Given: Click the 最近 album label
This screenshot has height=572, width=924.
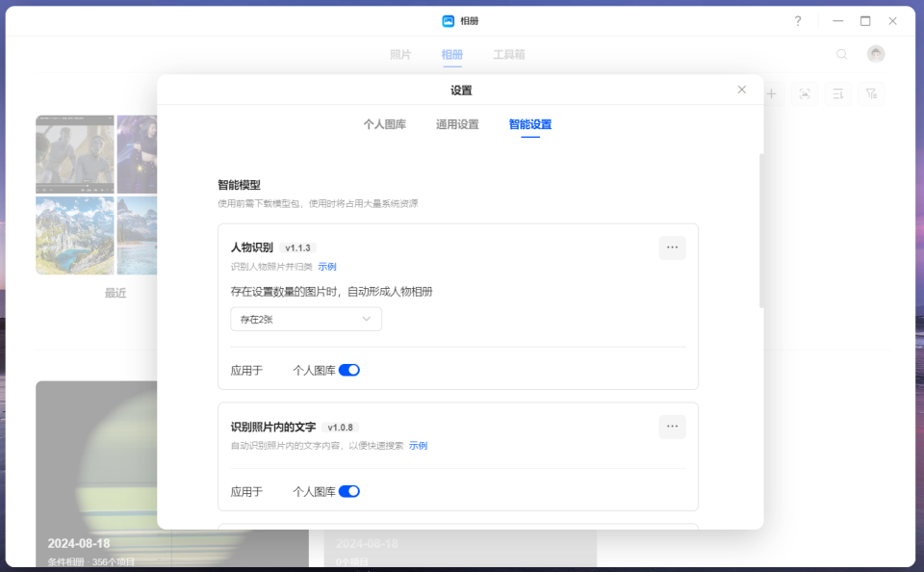Looking at the screenshot, I should click(115, 293).
